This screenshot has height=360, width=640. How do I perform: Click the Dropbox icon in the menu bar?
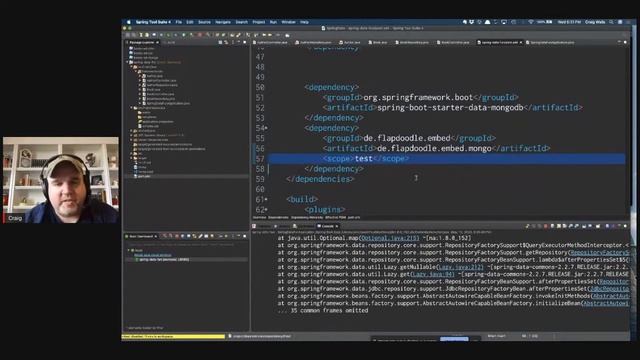click(472, 22)
